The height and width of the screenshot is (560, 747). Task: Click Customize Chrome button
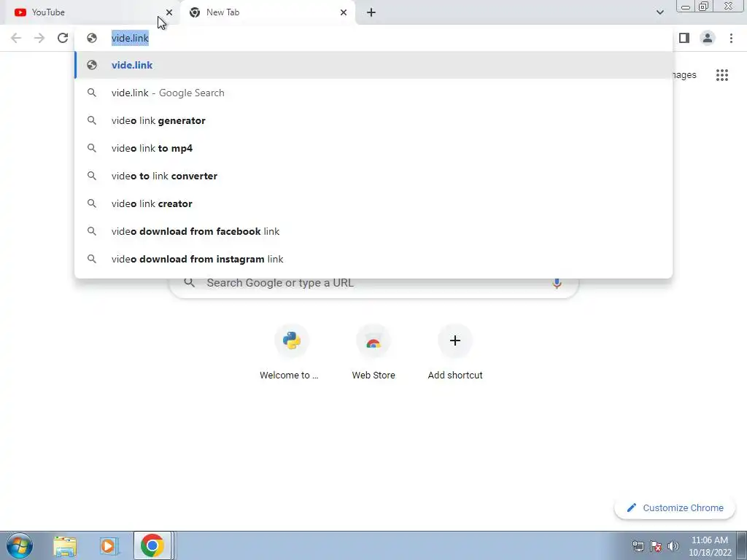point(675,508)
